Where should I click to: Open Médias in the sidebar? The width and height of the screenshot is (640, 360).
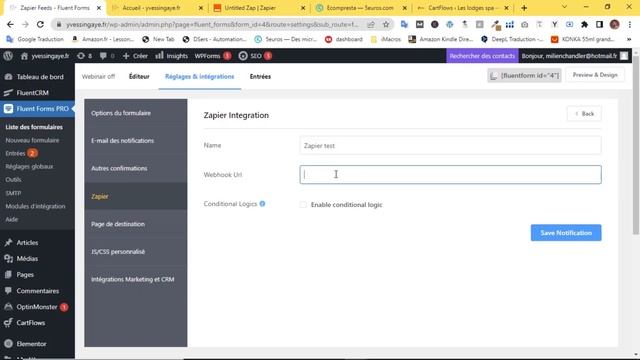pos(37,258)
